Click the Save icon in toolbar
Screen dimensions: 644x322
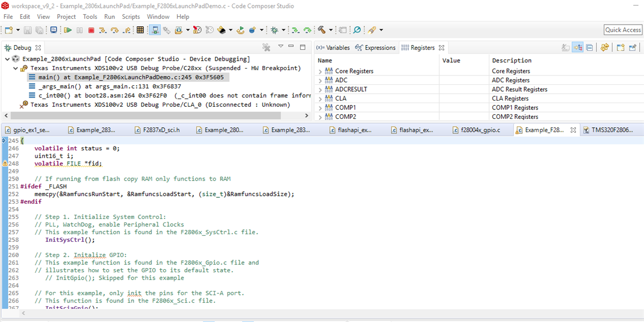[x=28, y=30]
